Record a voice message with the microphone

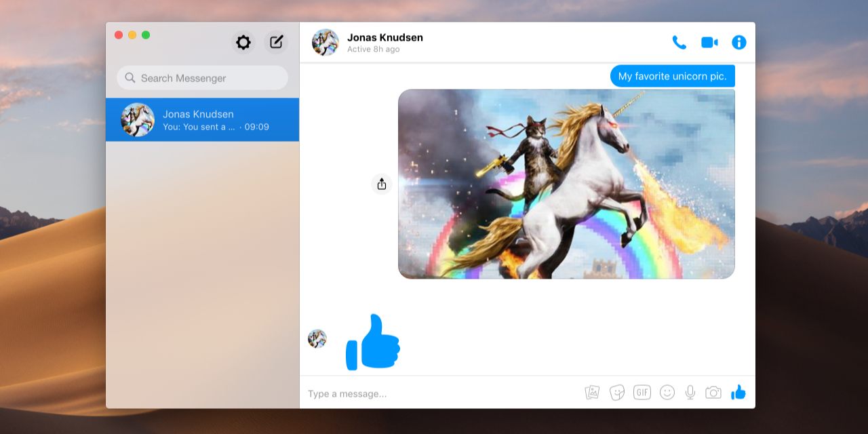point(690,392)
